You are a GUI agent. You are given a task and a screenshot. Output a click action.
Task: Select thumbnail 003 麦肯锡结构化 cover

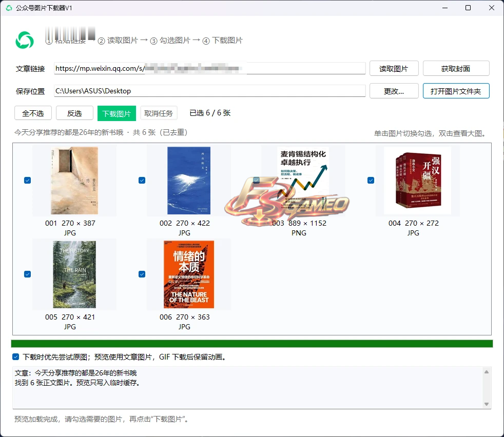tap(303, 180)
